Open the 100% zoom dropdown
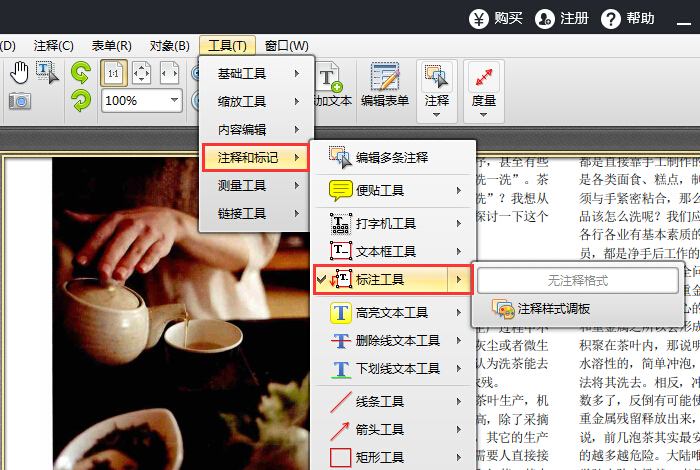Screen dimensions: 700x470 [175, 100]
